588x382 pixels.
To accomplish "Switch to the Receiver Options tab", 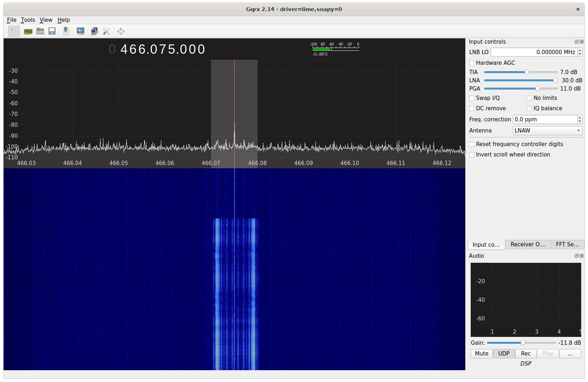I will 528,244.
